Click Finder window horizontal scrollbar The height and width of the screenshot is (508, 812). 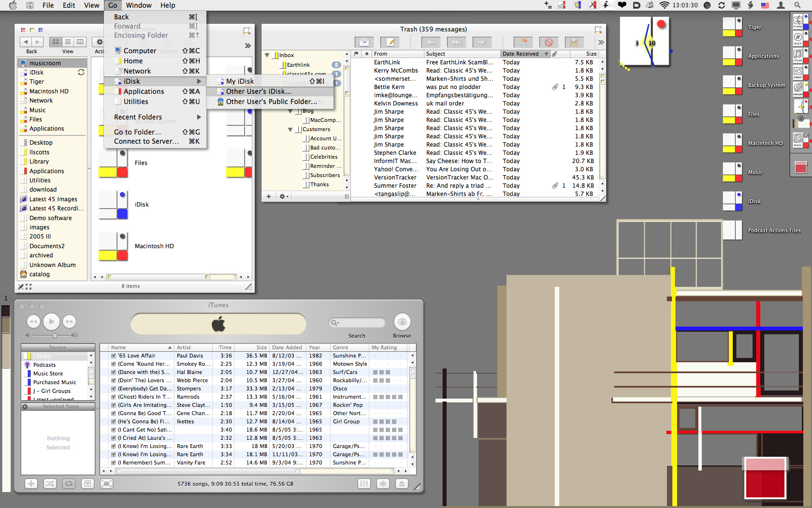(172, 277)
